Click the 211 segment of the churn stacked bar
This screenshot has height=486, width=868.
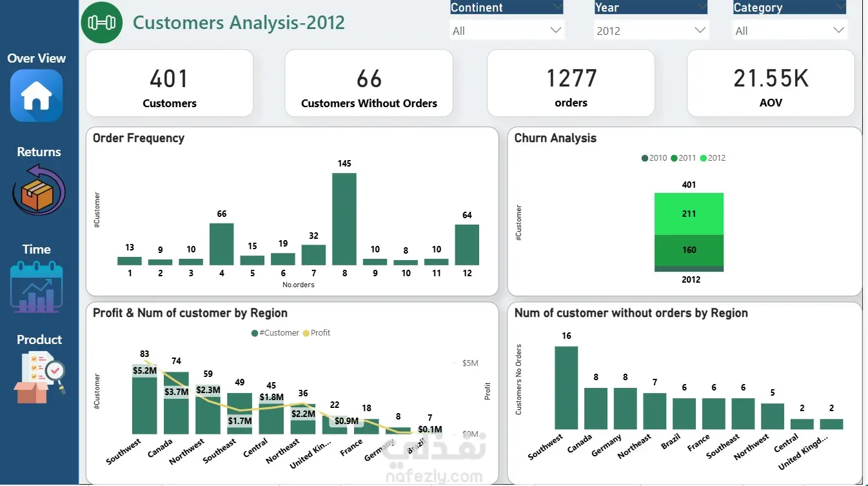pyautogui.click(x=689, y=214)
